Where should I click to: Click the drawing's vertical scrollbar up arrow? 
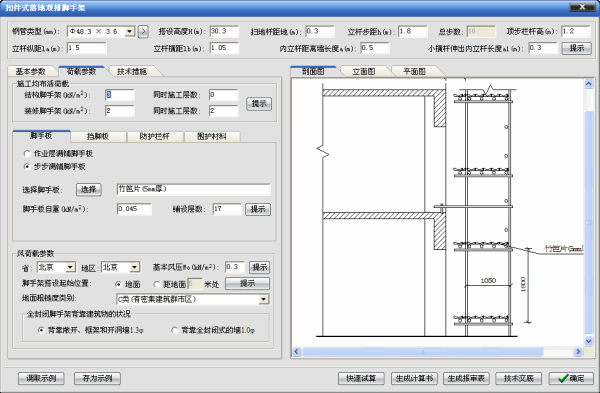[x=589, y=84]
